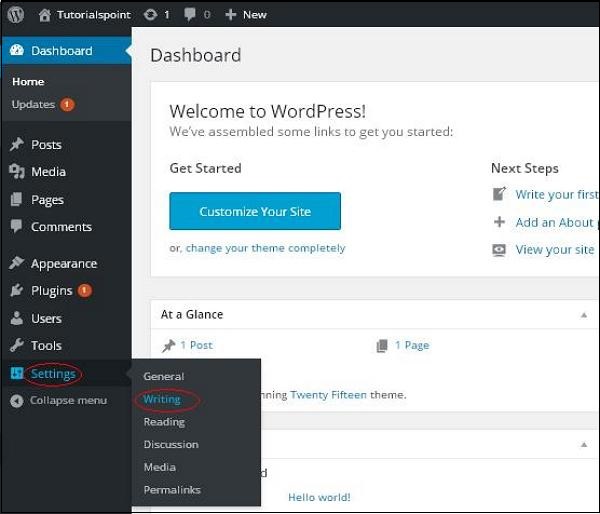The height and width of the screenshot is (514, 600).
Task: Open Discussion settings in submenu
Action: [171, 444]
